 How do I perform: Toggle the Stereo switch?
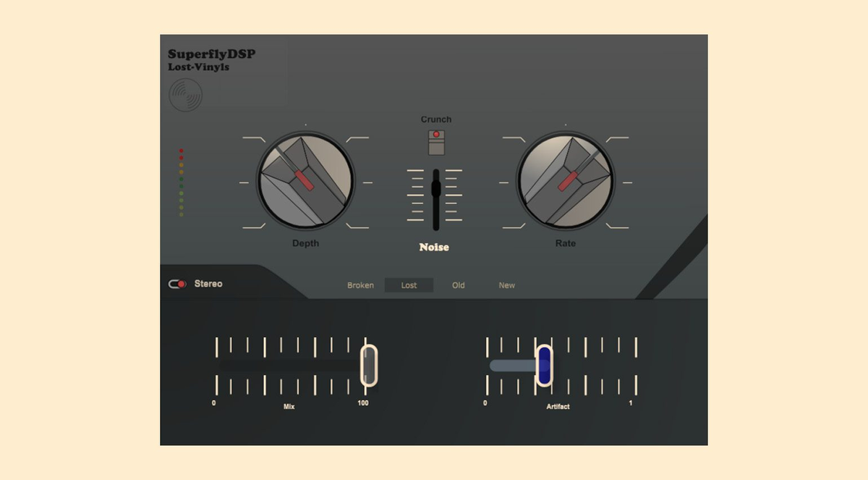click(x=178, y=284)
